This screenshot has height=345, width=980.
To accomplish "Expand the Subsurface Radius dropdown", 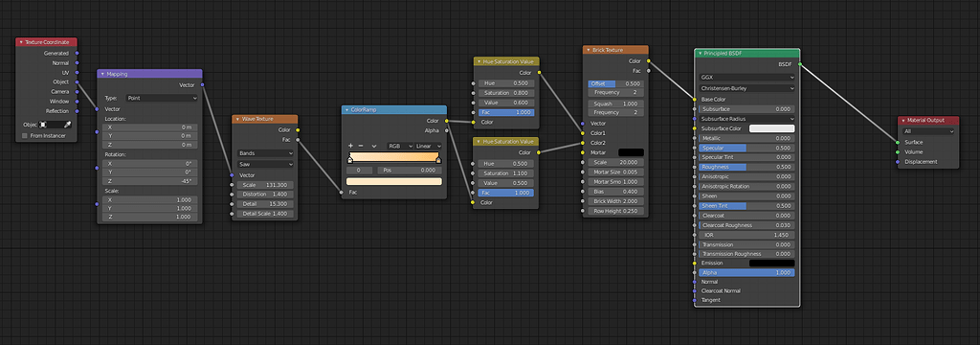I will (747, 118).
